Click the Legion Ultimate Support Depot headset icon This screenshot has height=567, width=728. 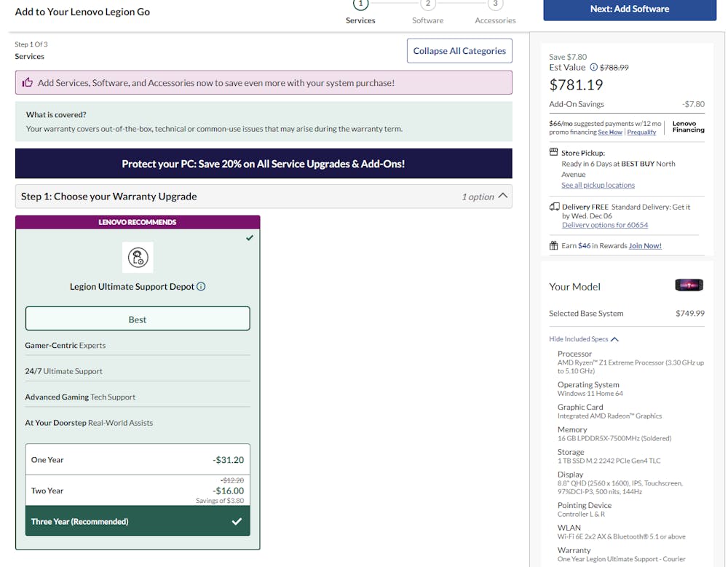point(138,257)
